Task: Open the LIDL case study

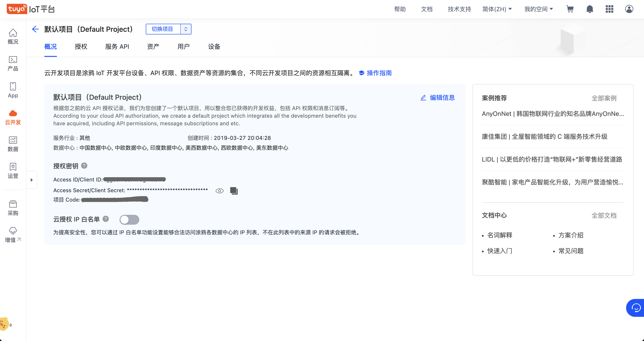Action: tap(552, 159)
